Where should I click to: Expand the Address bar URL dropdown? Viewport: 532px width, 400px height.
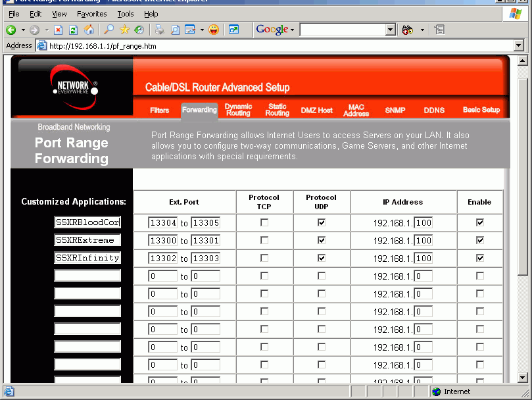(x=518, y=45)
